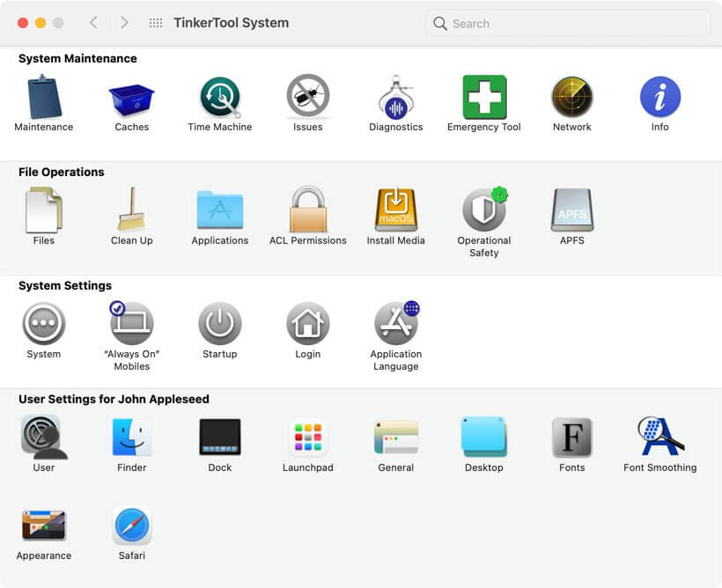Open the Issues pane
The height and width of the screenshot is (588, 722).
[307, 99]
